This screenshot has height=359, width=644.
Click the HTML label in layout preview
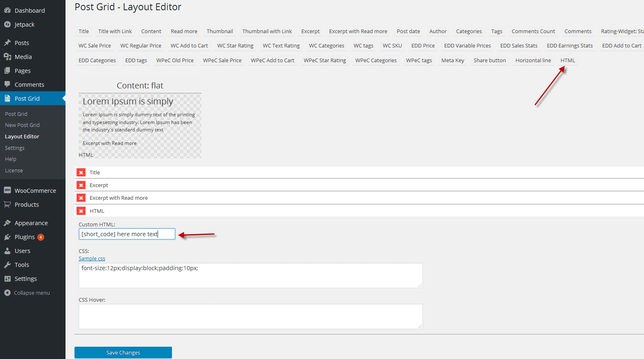coord(86,155)
